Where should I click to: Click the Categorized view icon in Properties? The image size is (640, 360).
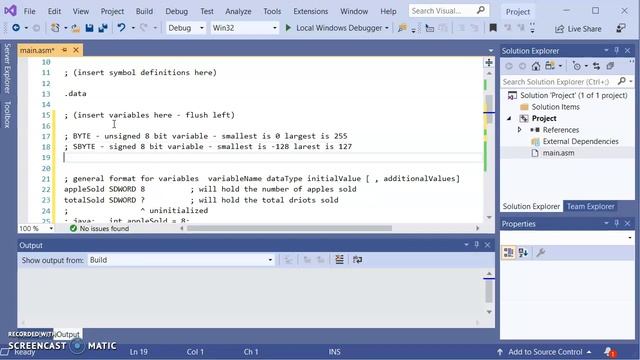pyautogui.click(x=509, y=253)
